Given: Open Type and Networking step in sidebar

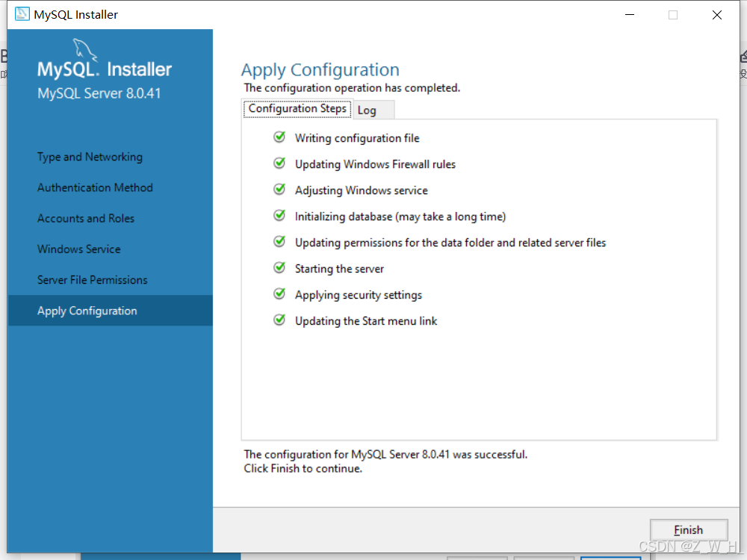Looking at the screenshot, I should tap(90, 157).
